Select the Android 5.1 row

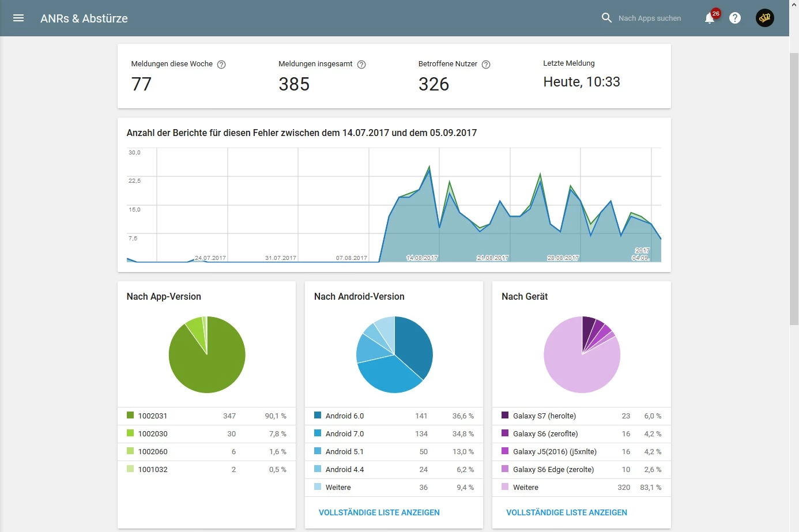394,451
